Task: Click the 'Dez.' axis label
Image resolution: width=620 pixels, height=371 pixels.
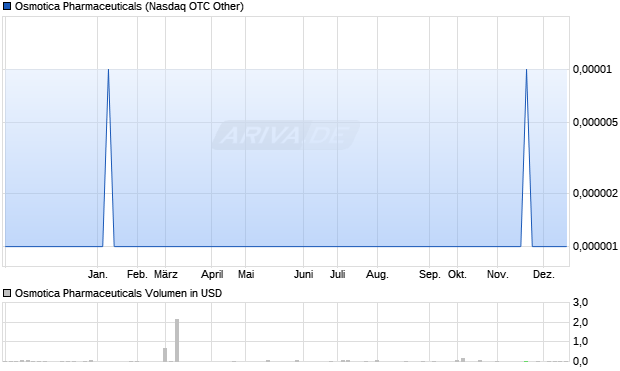Action: pos(544,274)
